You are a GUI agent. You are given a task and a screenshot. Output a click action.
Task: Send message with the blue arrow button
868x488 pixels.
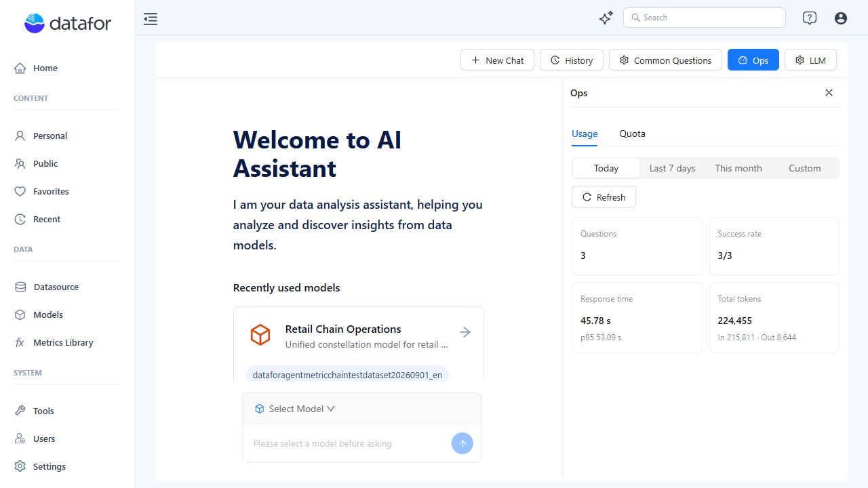[x=462, y=443]
